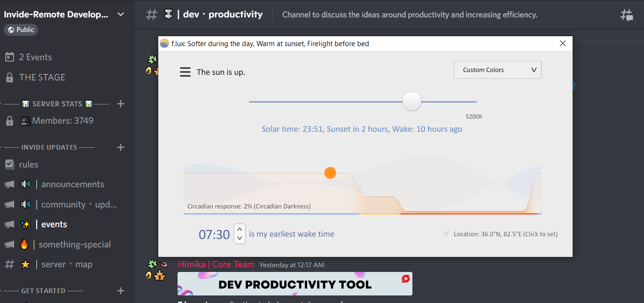Screen dimensions: 644x303
Task: Click the hash icon beside server map
Action: 9,264
